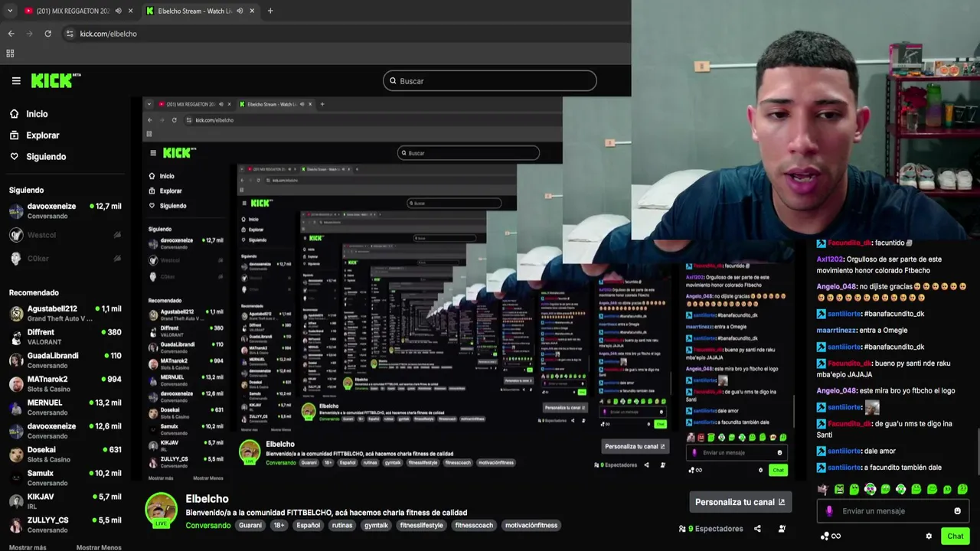Click the share stream icon
Image resolution: width=980 pixels, height=551 pixels.
pyautogui.click(x=757, y=529)
